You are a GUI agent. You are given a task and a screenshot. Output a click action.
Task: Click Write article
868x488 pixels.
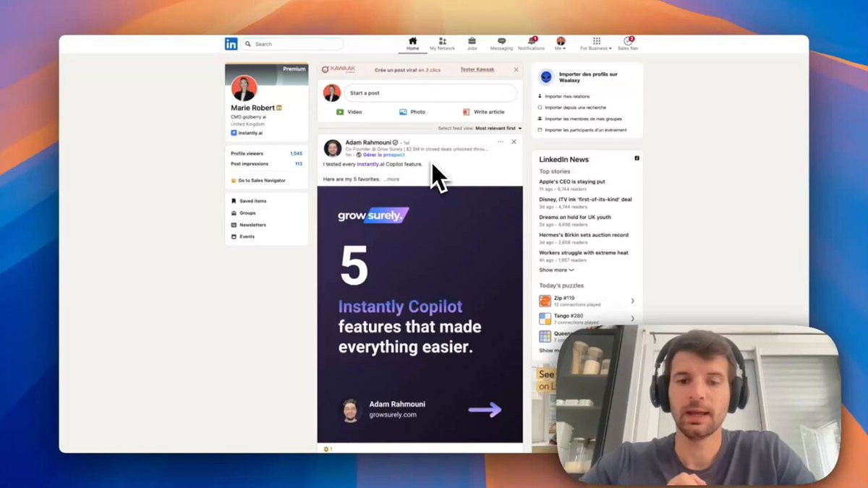tap(483, 112)
